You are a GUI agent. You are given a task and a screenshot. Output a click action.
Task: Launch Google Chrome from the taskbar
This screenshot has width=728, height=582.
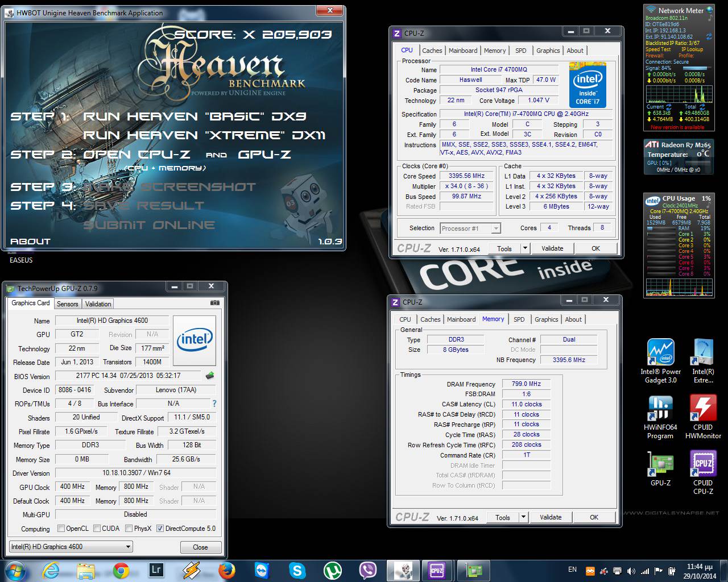click(x=121, y=570)
